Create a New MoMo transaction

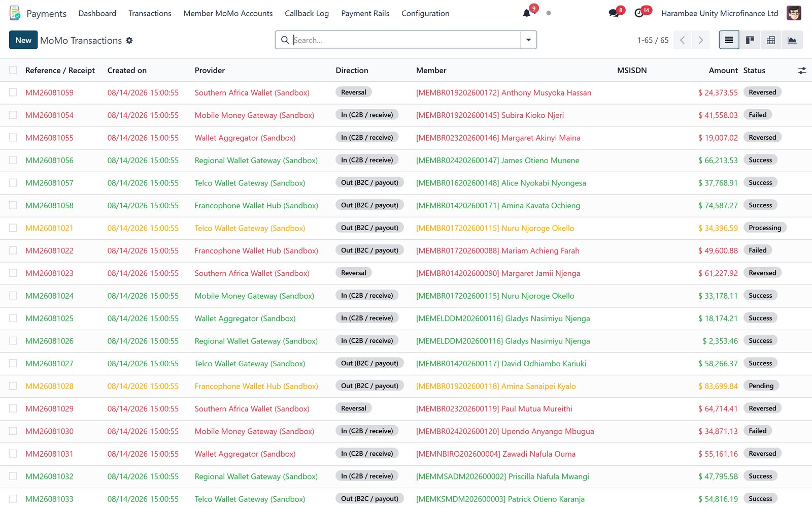[x=23, y=40]
